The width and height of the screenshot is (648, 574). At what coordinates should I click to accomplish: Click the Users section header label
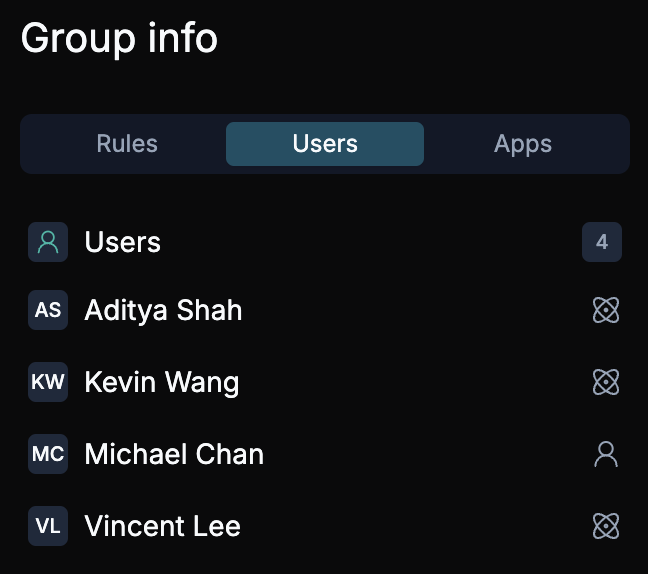tap(123, 242)
